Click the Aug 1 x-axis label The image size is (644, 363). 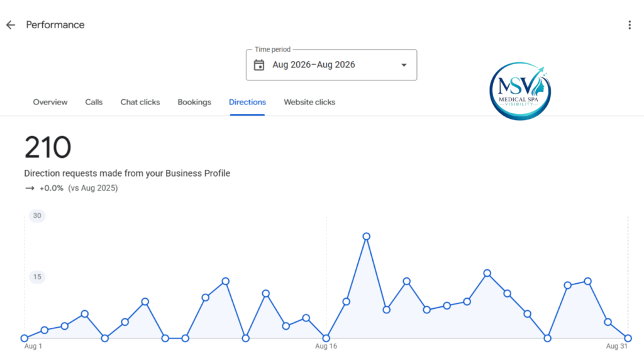pos(33,346)
